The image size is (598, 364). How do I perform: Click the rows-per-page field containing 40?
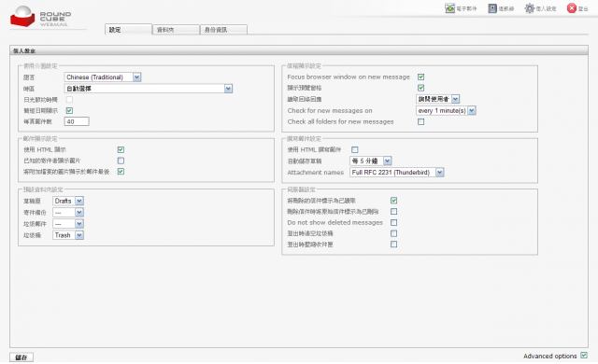click(x=77, y=122)
